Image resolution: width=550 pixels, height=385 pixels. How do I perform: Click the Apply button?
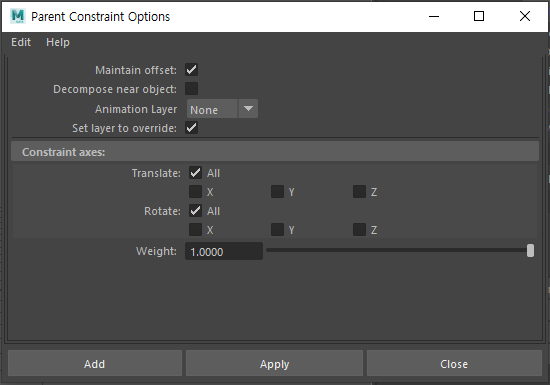[x=274, y=364]
